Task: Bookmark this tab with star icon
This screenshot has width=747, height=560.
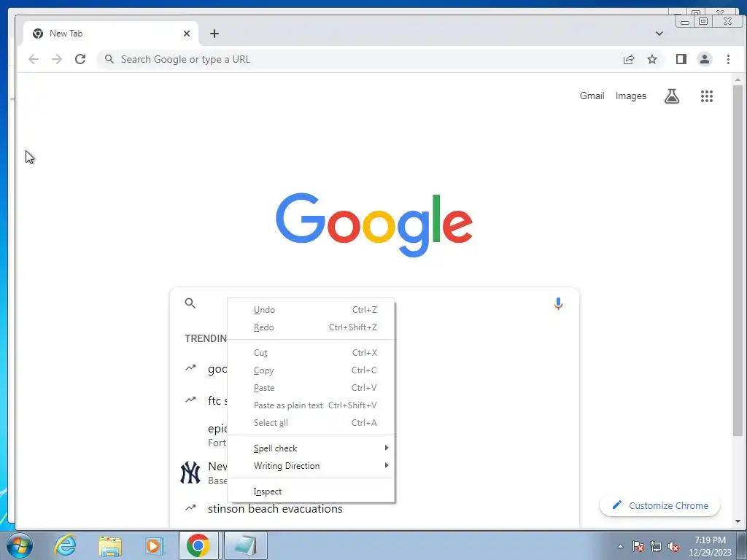Action: (x=651, y=59)
